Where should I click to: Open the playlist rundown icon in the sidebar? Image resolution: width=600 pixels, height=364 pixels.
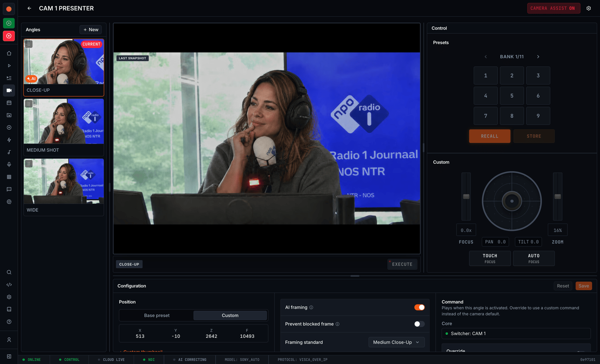[9, 78]
